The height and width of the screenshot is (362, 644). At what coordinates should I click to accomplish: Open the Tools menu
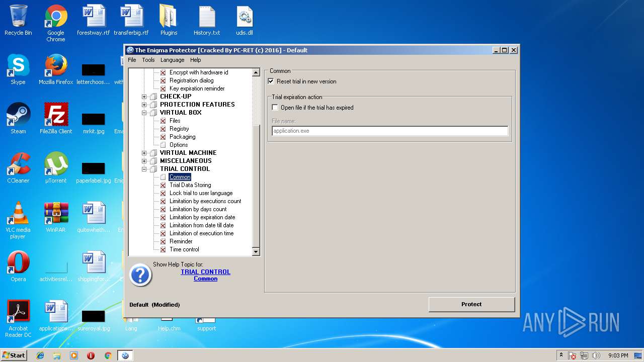click(x=148, y=60)
